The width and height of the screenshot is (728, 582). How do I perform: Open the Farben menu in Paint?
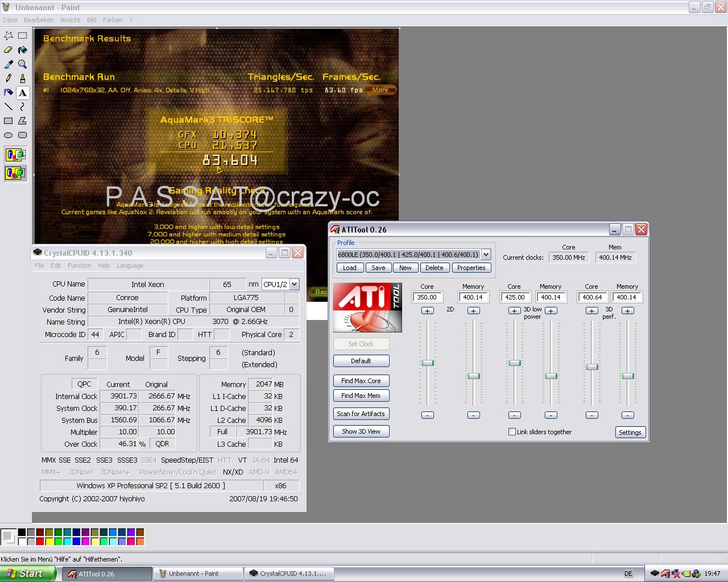tap(113, 20)
